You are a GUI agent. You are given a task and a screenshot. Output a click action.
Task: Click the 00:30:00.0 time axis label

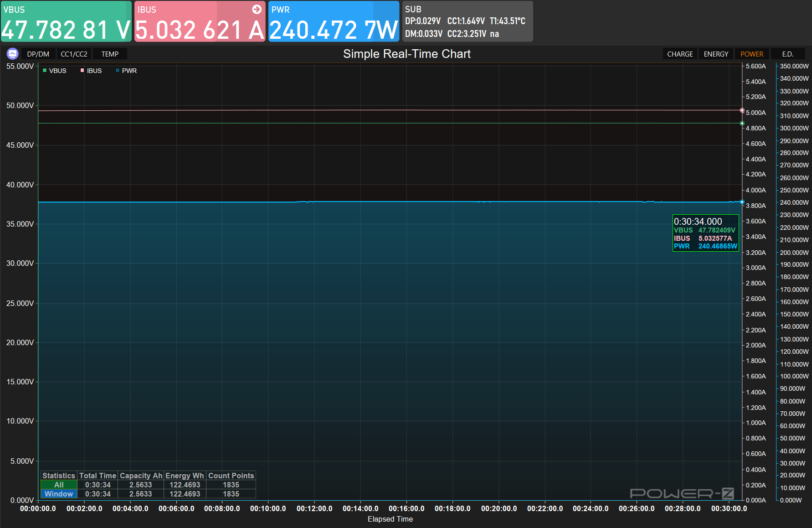pyautogui.click(x=729, y=508)
